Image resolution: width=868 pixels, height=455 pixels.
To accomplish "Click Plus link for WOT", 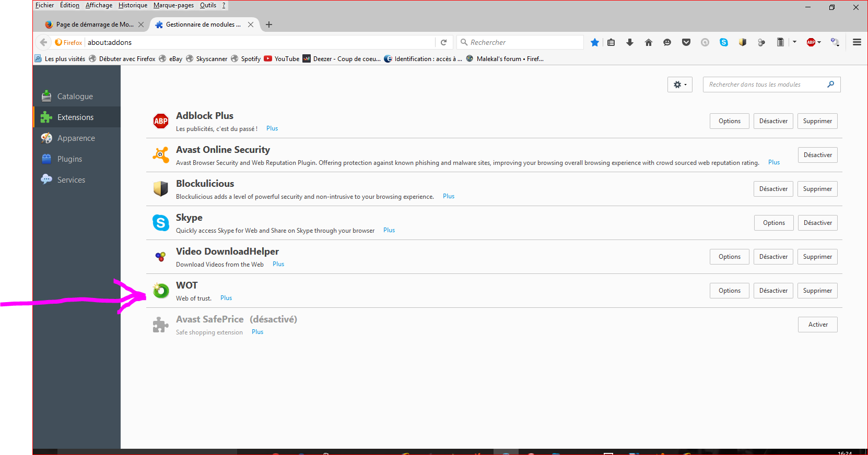I will click(226, 298).
